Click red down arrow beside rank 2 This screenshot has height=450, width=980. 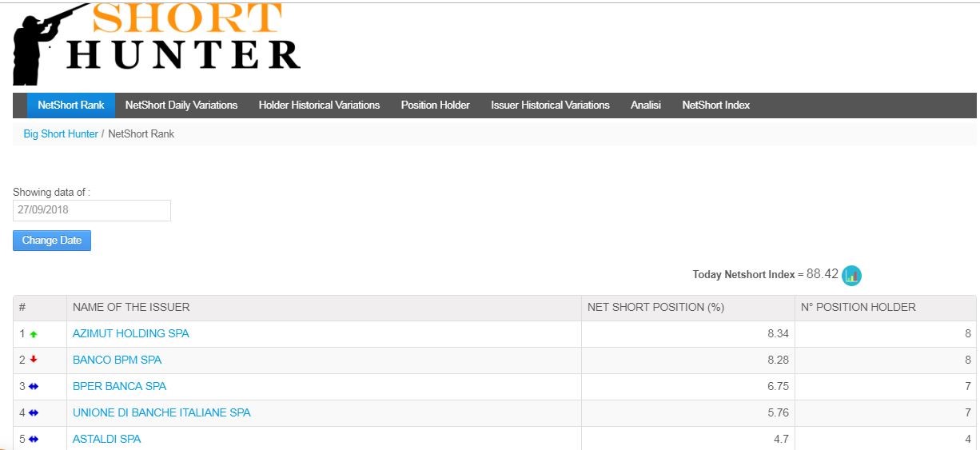(34, 360)
